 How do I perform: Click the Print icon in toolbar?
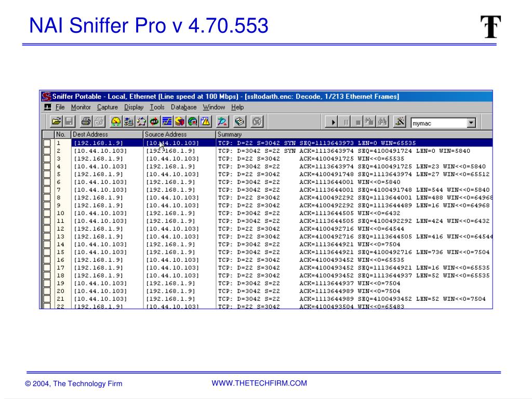coord(86,122)
